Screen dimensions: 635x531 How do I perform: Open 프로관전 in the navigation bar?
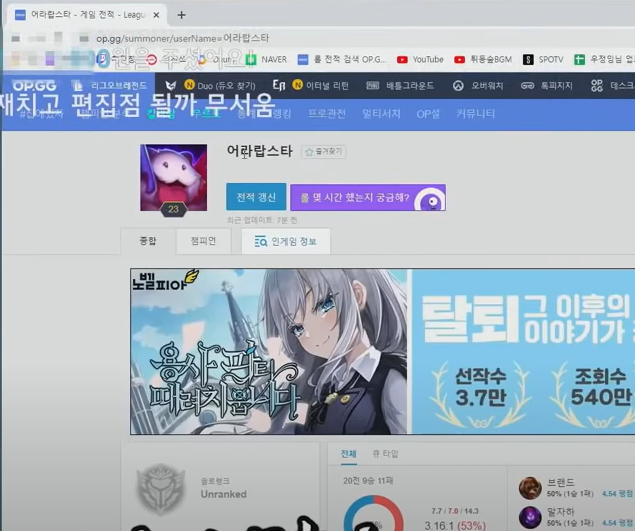point(327,114)
